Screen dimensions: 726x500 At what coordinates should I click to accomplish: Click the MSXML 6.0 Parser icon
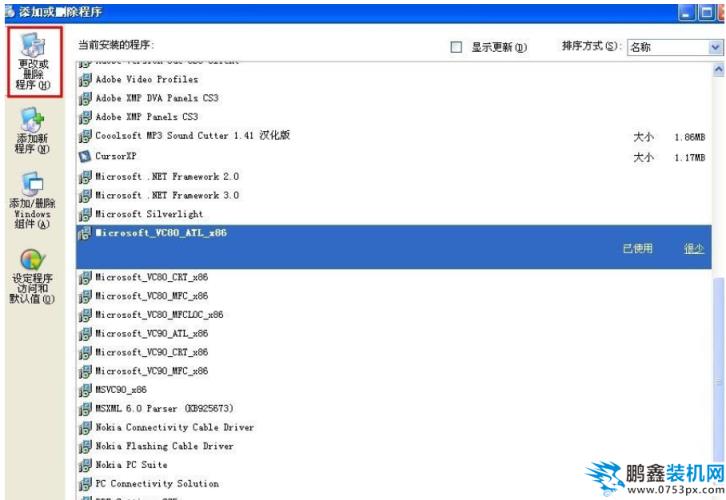click(85, 409)
